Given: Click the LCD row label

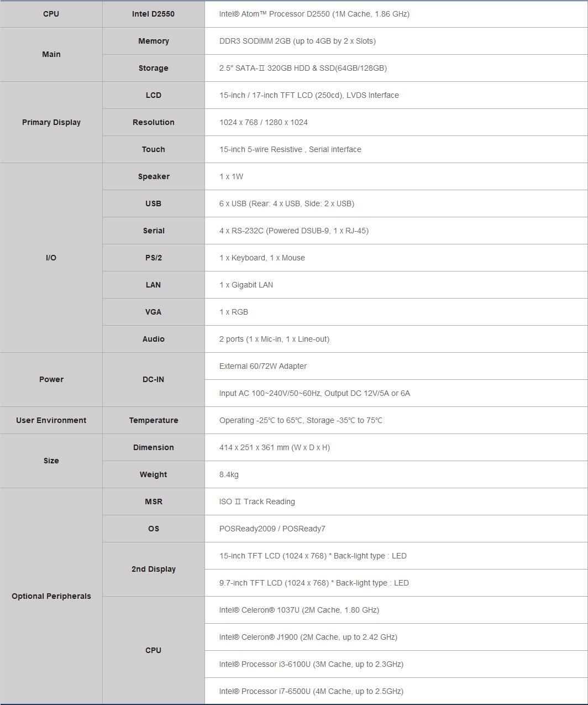Looking at the screenshot, I should click(153, 95).
